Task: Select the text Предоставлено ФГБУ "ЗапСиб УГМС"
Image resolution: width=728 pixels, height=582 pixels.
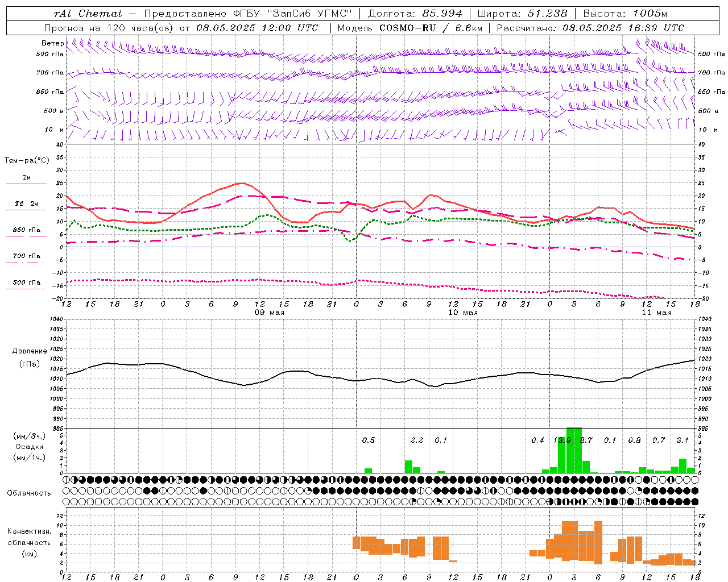Action: click(x=248, y=14)
